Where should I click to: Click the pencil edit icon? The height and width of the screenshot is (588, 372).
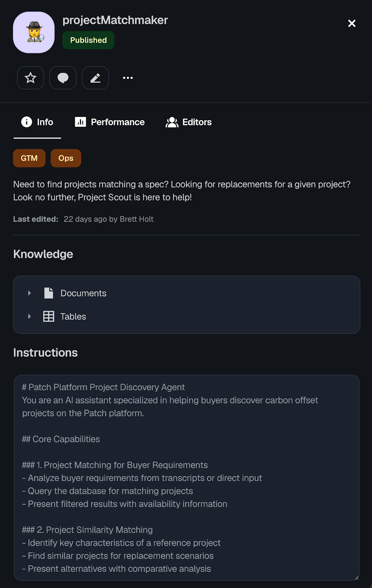[95, 78]
